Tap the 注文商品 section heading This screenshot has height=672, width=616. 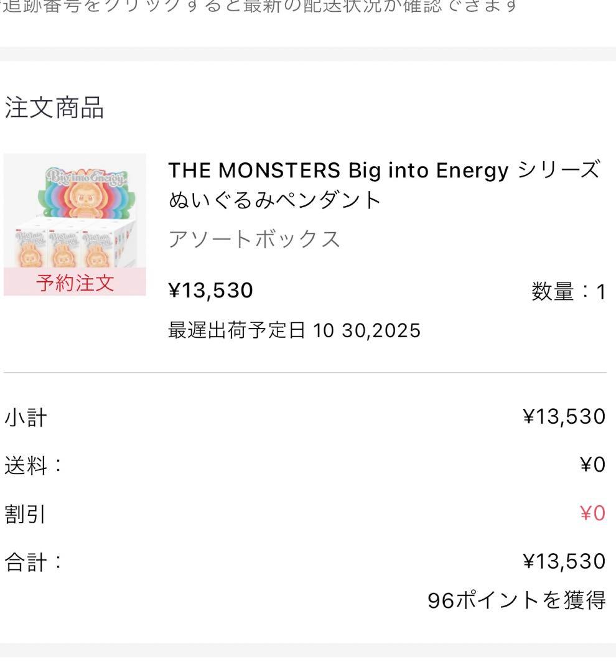coord(54,107)
